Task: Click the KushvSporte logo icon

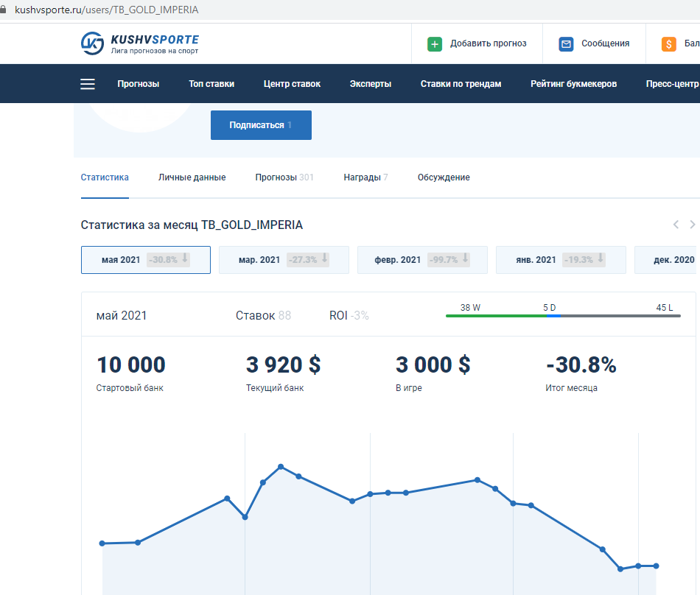Action: pyautogui.click(x=93, y=43)
